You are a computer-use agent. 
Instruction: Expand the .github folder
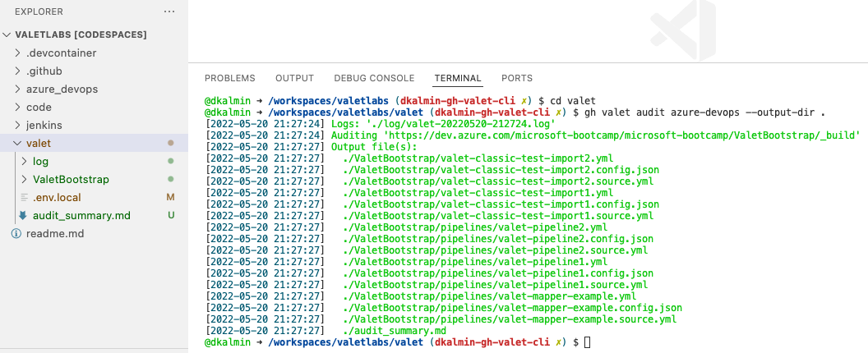(x=18, y=71)
